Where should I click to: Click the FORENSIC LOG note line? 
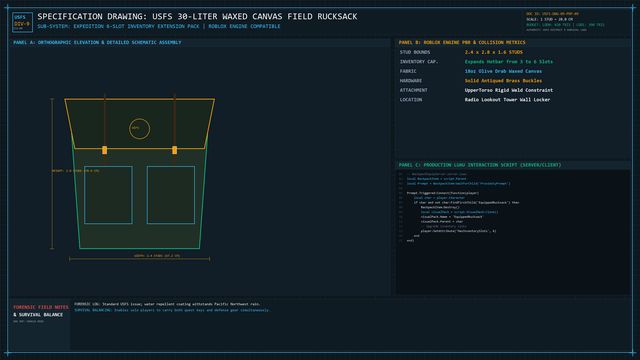[x=167, y=304]
